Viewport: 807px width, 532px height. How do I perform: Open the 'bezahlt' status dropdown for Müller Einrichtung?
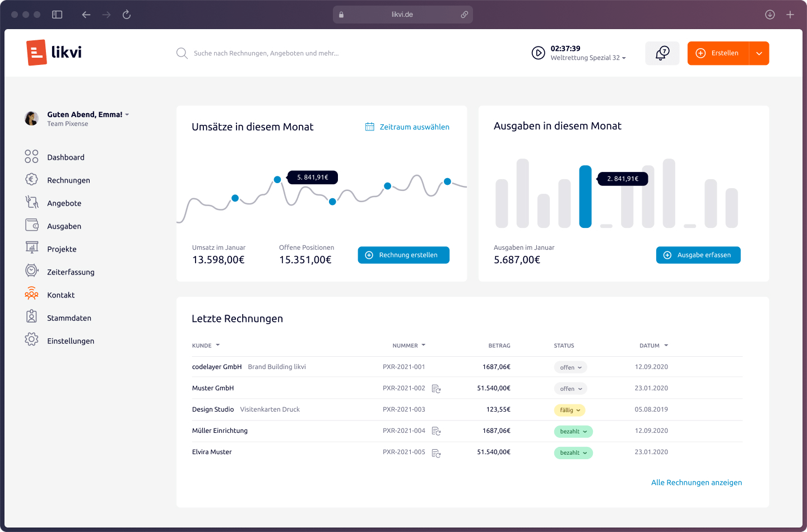tap(573, 432)
